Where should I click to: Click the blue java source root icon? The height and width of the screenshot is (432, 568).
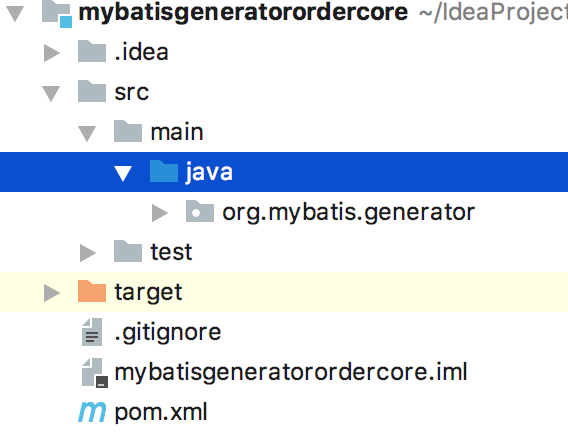(x=164, y=171)
